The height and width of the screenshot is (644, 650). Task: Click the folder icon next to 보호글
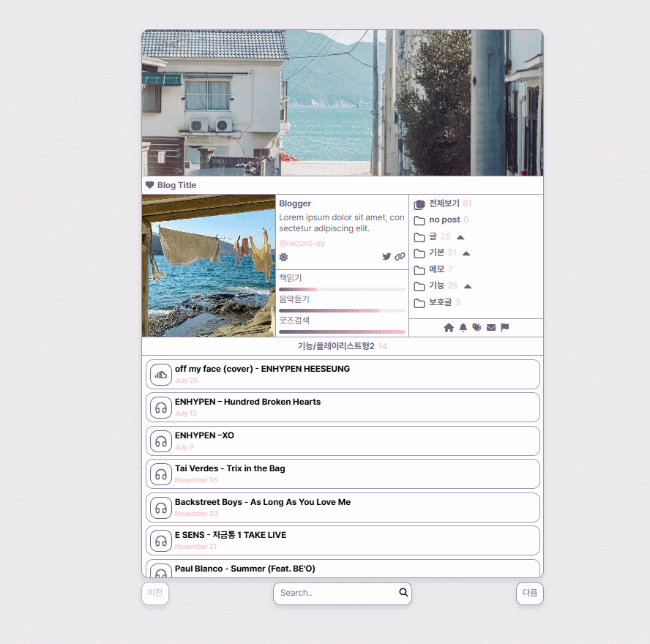pos(419,303)
